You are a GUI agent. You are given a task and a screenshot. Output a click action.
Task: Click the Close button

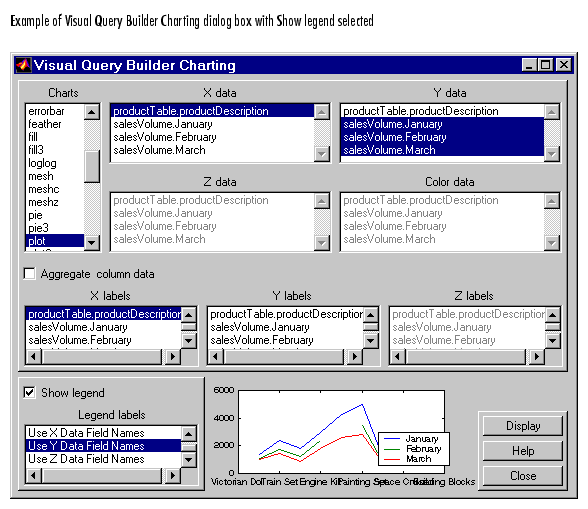523,476
